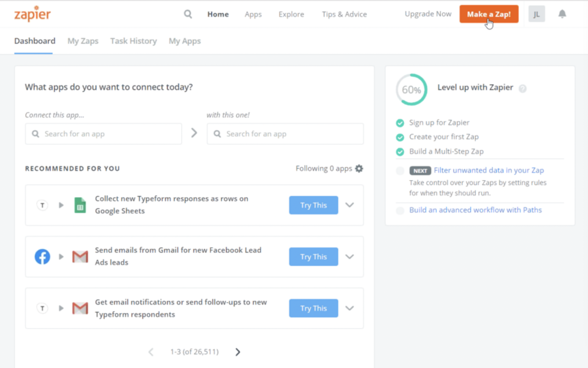Expand the Typeform to Google Sheets zap details
This screenshot has width=588, height=368.
coord(349,205)
